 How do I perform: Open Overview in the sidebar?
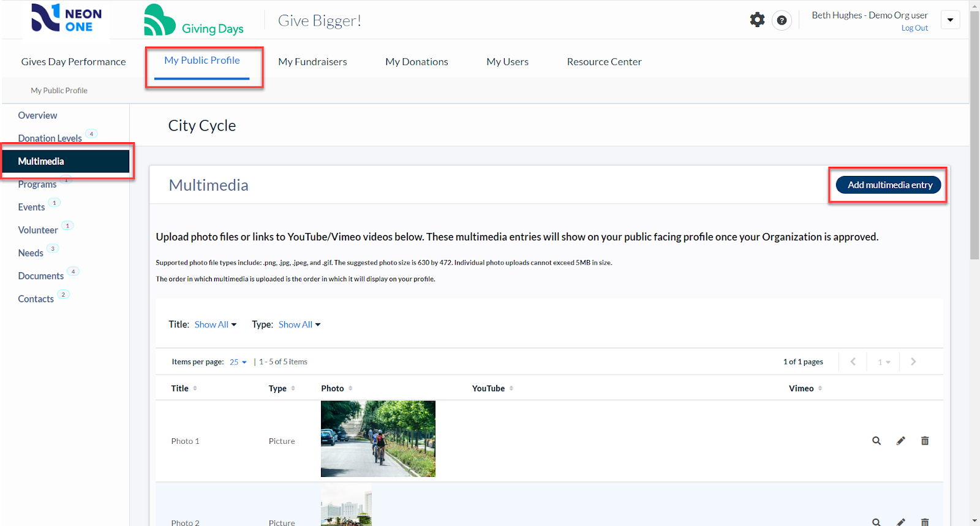[x=37, y=115]
